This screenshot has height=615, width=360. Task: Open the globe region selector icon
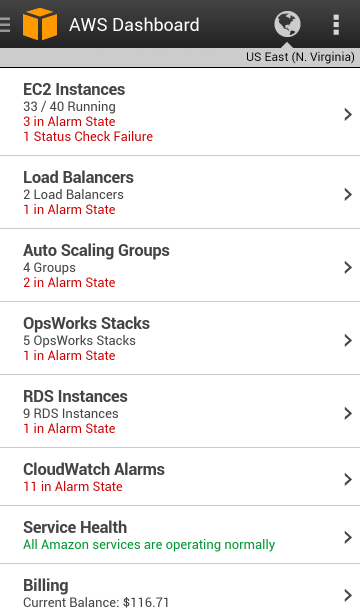coord(287,24)
